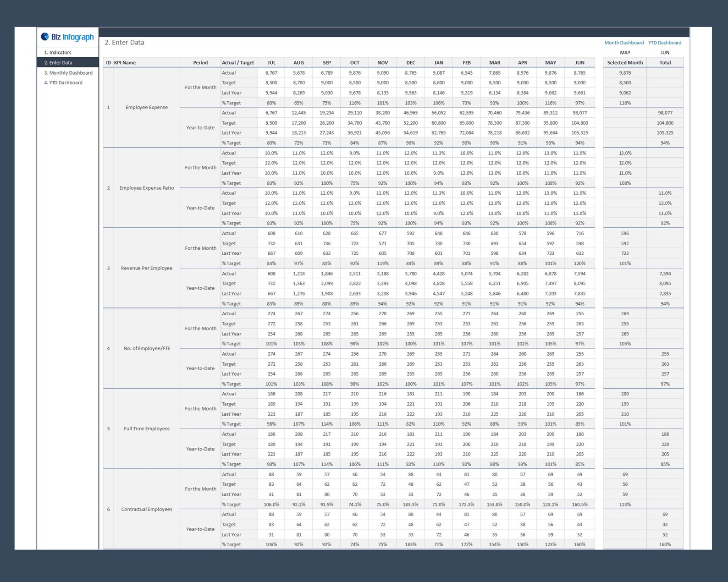
Task: Select the DEC column header
Action: pyautogui.click(x=410, y=62)
